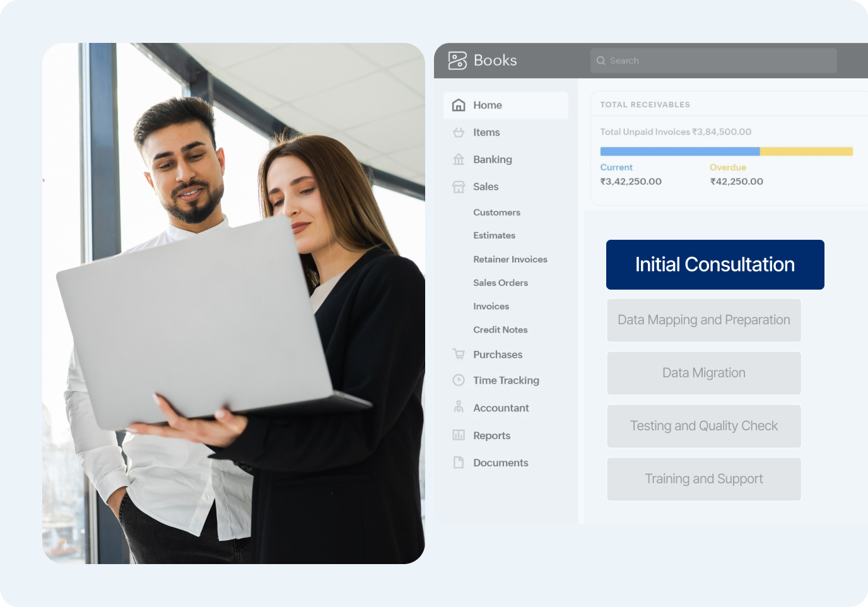Click the Current label
Image resolution: width=868 pixels, height=607 pixels.
[x=616, y=167]
